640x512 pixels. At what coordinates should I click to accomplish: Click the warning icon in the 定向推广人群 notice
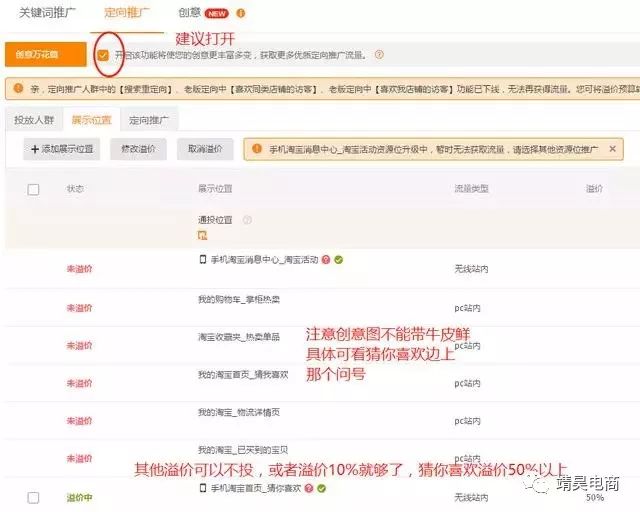point(18,88)
